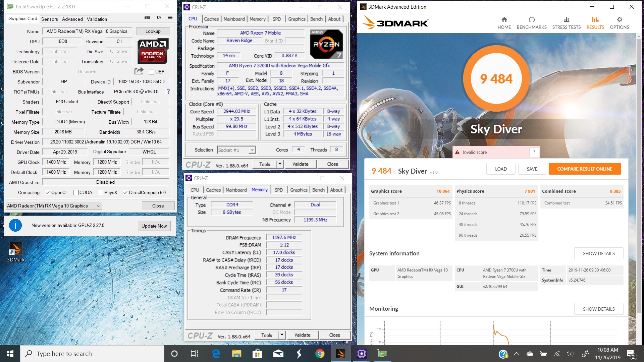The width and height of the screenshot is (644, 362).
Task: Expand Tools arrow in lower CPU-Z
Action: [x=282, y=335]
